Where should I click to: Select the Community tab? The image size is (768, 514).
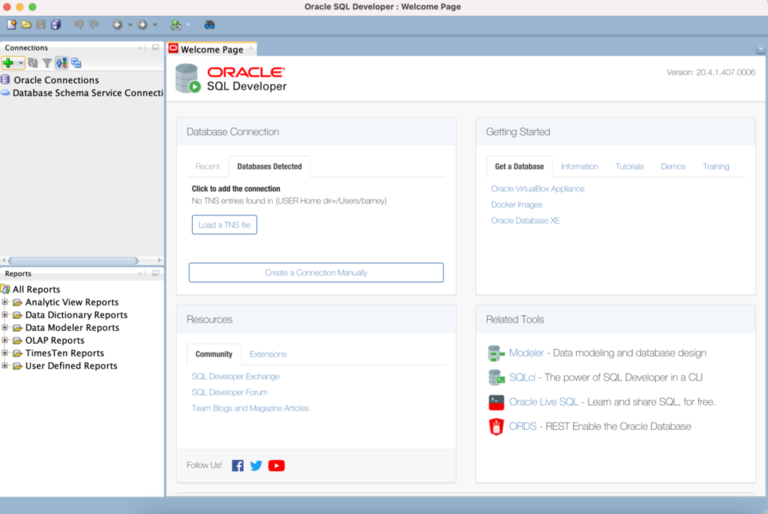coord(214,354)
